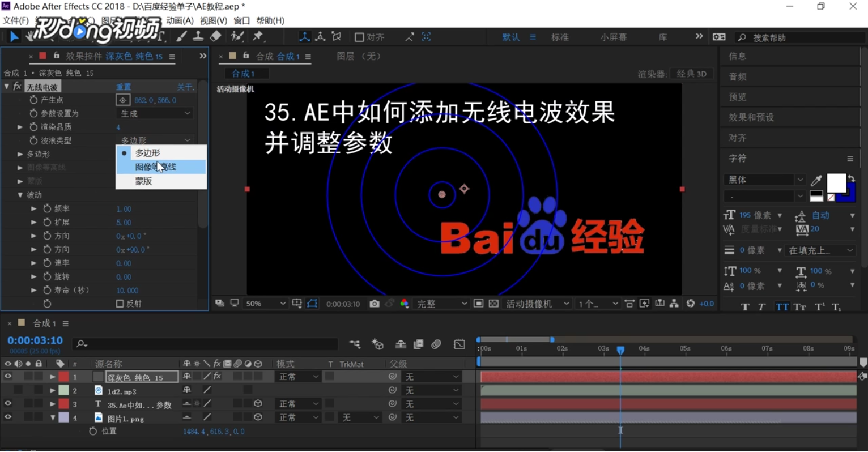Select the Eraser tool
The width and height of the screenshot is (868, 452).
pos(216,37)
